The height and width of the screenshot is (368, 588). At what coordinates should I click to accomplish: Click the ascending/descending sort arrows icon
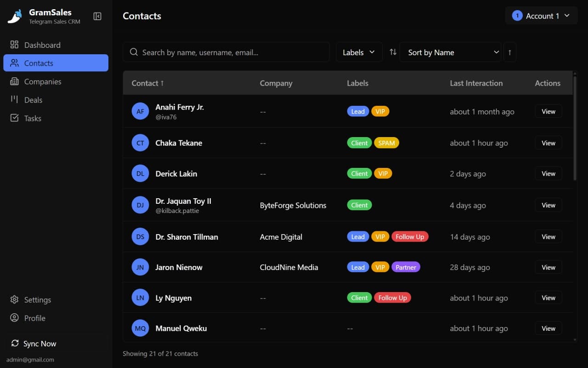393,52
